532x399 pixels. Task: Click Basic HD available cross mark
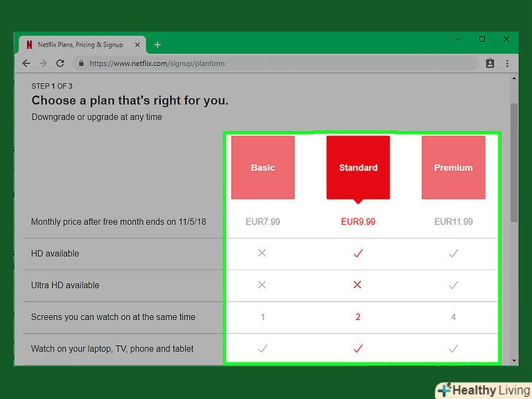pos(262,253)
